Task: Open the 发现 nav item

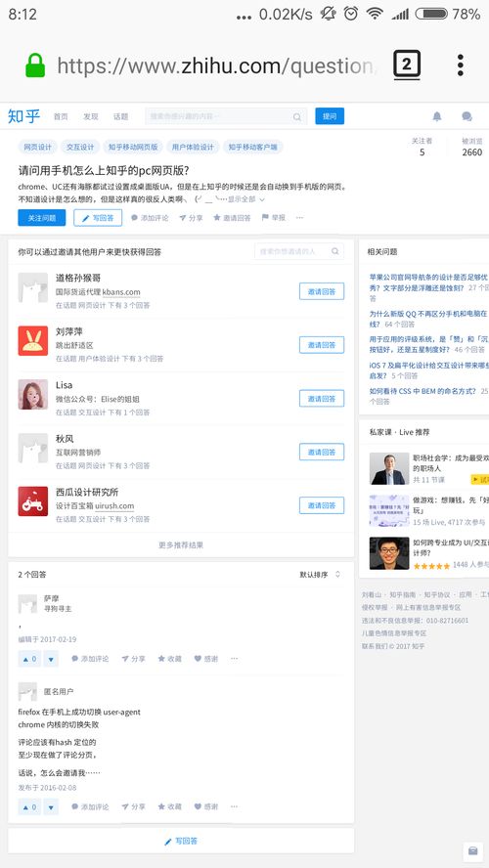Action: pyautogui.click(x=90, y=116)
